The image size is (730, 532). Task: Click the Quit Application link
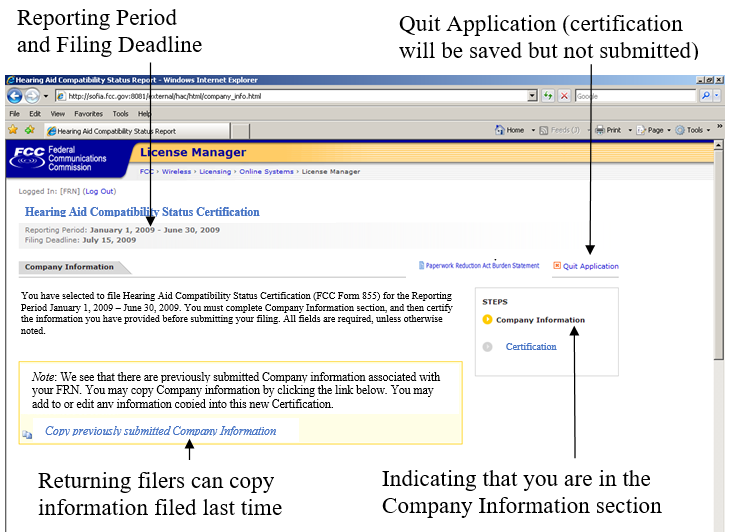(x=591, y=266)
